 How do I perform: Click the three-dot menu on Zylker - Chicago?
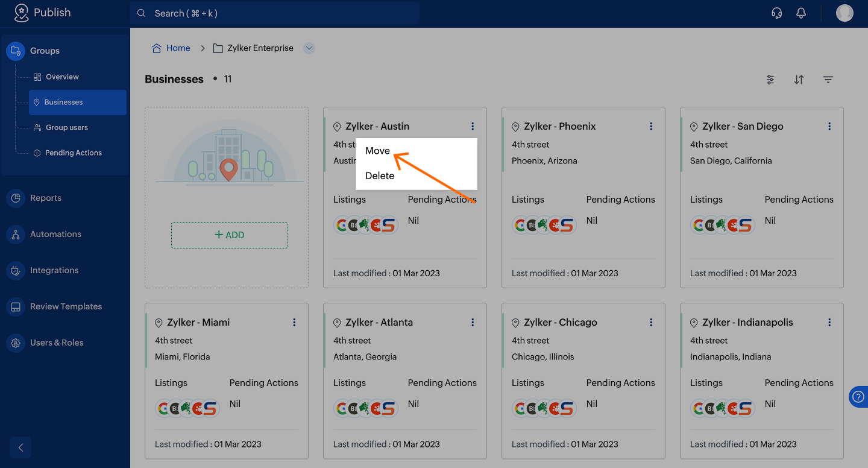point(651,322)
